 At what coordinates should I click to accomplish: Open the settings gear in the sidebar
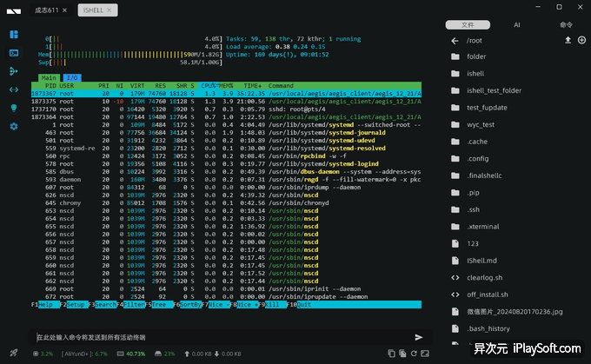pyautogui.click(x=14, y=126)
